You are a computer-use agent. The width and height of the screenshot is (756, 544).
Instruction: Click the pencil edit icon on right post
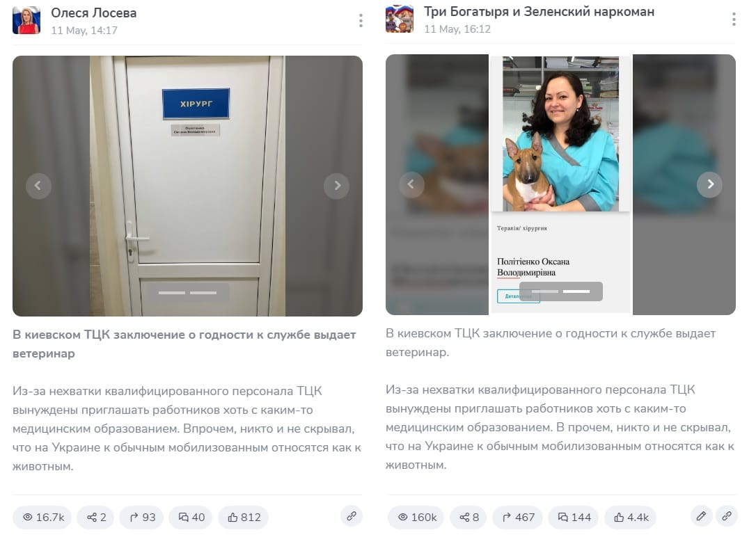[702, 516]
